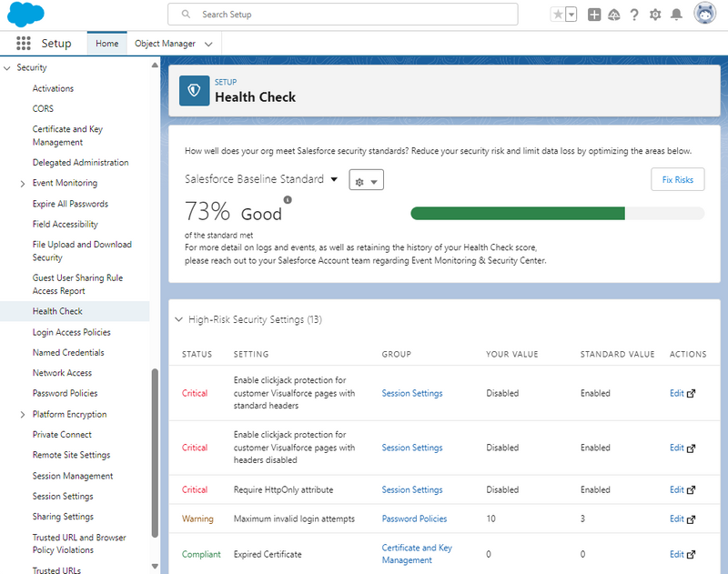Open Session Settings in the sidebar
The width and height of the screenshot is (728, 574).
[63, 497]
